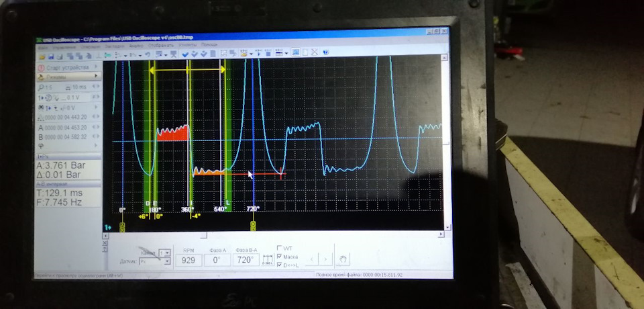This screenshot has height=309, width=644.
Task: Click the Δ: 0.01 Bar reading
Action: [x=59, y=175]
